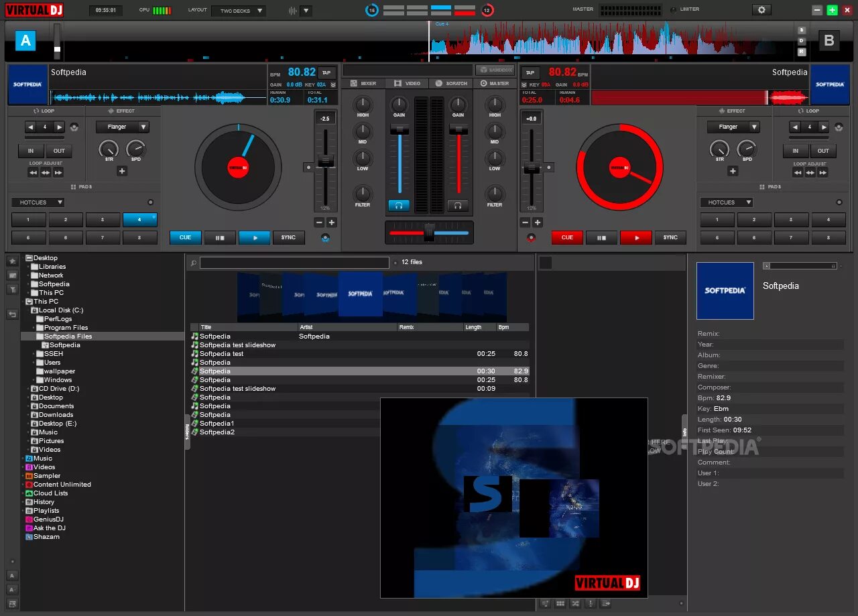Click the settings gear in the top-right corner
Viewport: 858px width, 616px height.
click(762, 9)
